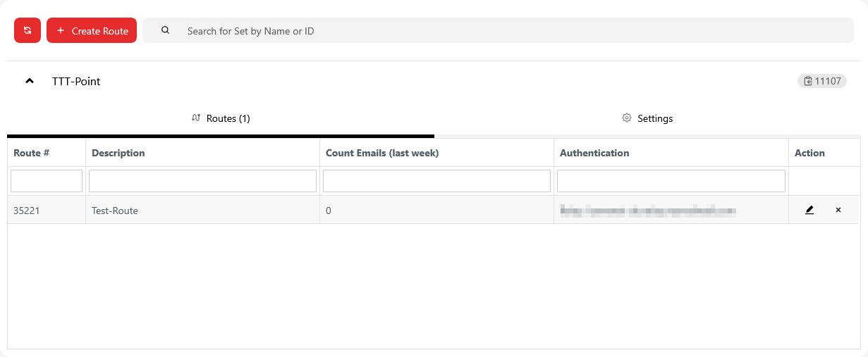Click the Routes tab route icon
Viewport: 868px width, 357px height.
pyautogui.click(x=196, y=118)
